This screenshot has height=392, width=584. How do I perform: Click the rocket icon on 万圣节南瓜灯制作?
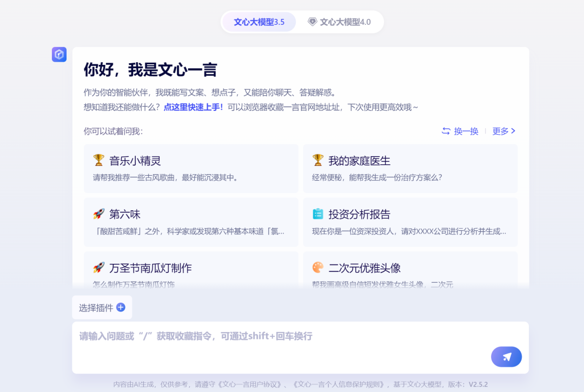tap(99, 267)
